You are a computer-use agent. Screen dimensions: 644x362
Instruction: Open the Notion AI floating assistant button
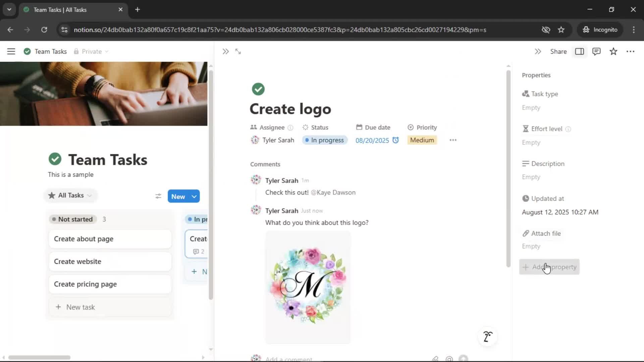[488, 336]
